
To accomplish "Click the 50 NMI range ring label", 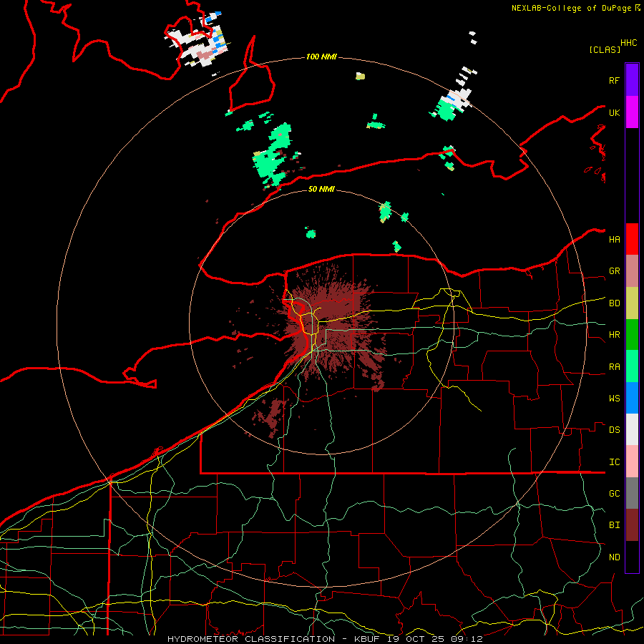I will click(x=321, y=189).
